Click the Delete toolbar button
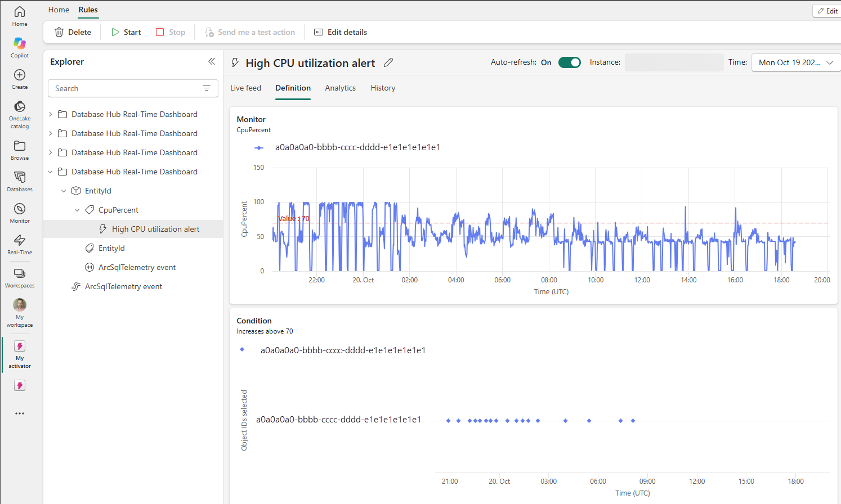 73,32
